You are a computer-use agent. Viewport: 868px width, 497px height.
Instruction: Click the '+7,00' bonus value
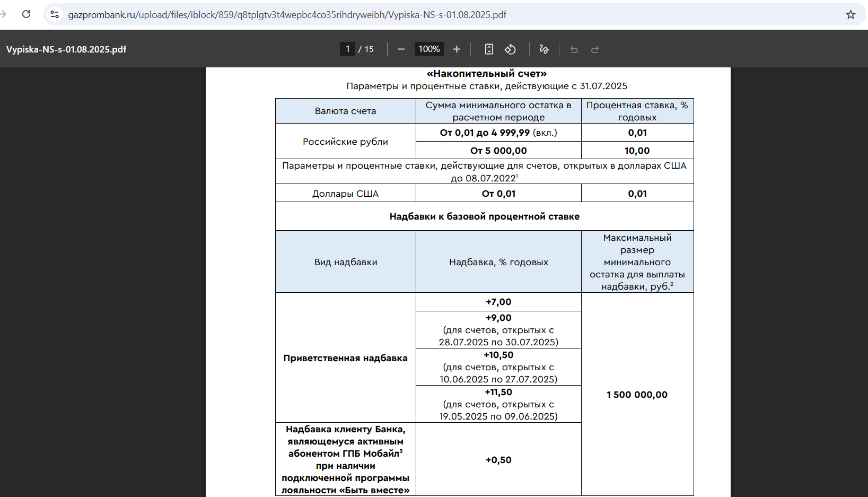498,302
